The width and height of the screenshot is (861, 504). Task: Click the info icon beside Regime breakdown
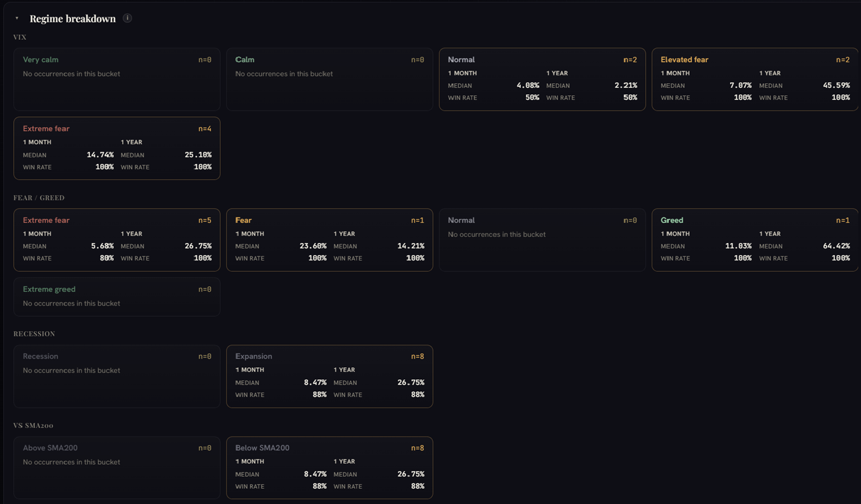[127, 18]
